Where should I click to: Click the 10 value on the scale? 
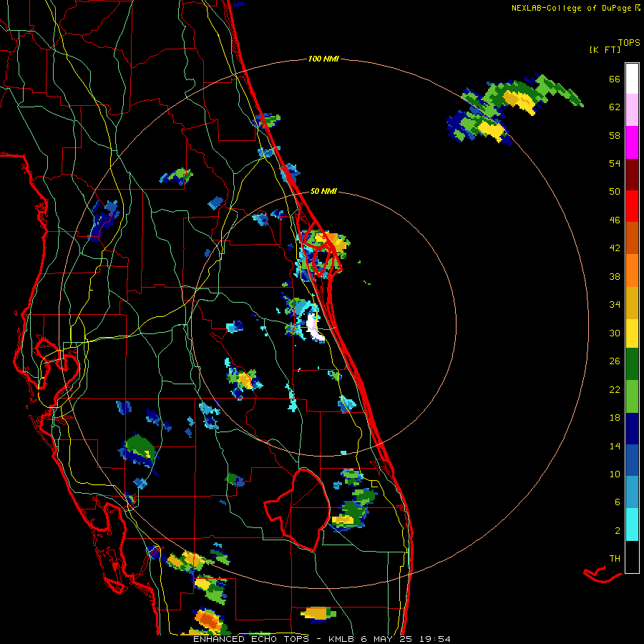615,474
